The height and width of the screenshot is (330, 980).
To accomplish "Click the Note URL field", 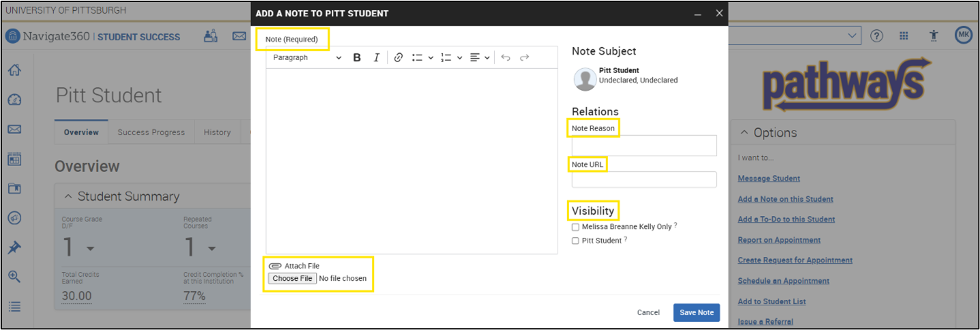I will tap(644, 180).
